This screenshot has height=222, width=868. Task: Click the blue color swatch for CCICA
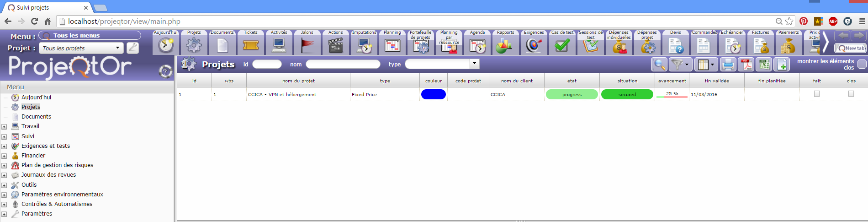click(433, 94)
